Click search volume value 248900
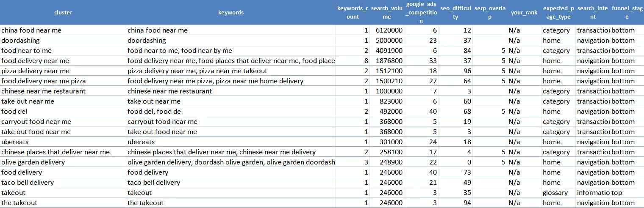Viewport: 644px width, 208px height. click(387, 162)
